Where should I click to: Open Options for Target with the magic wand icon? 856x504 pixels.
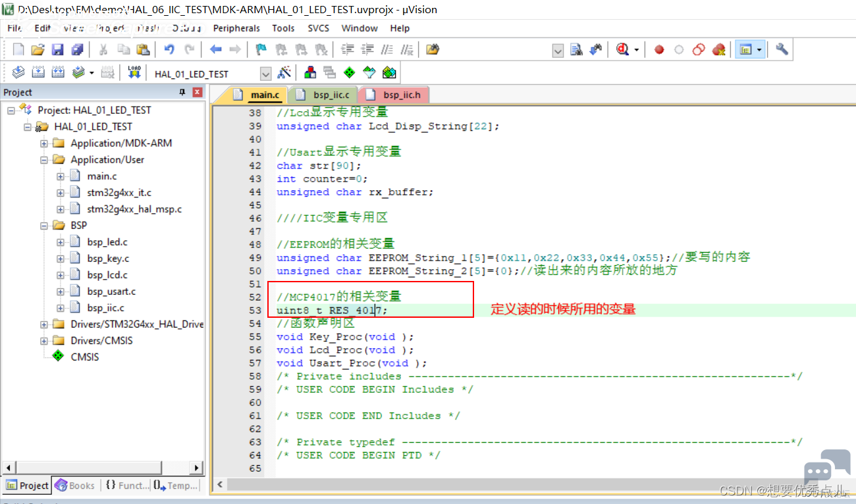[284, 72]
